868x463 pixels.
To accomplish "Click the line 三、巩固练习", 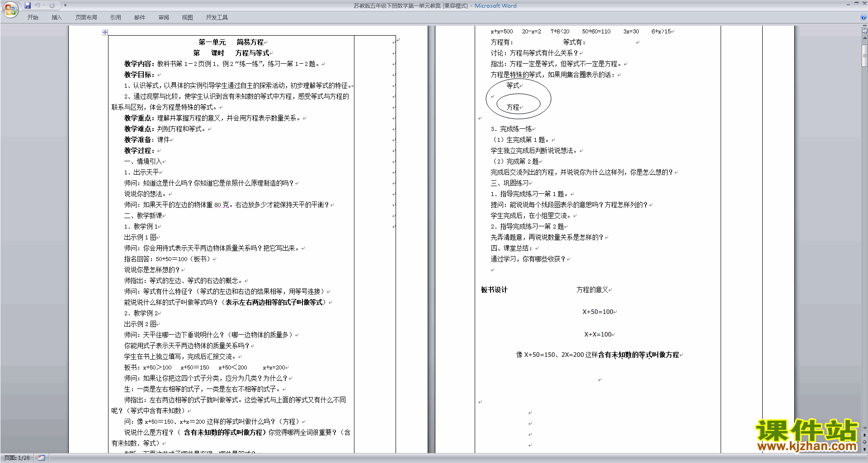I will click(x=509, y=183).
